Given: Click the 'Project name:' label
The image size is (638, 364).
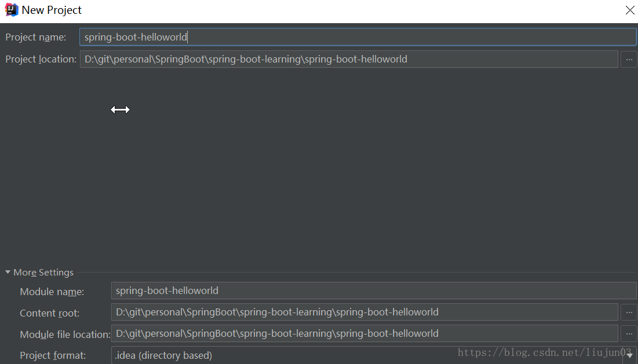Looking at the screenshot, I should pos(36,38).
